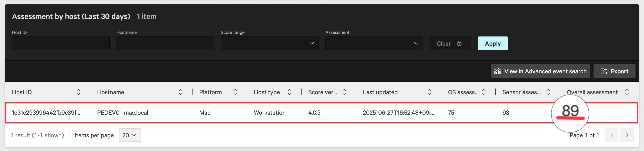Sort by Last updated timestamp

[x=429, y=92]
